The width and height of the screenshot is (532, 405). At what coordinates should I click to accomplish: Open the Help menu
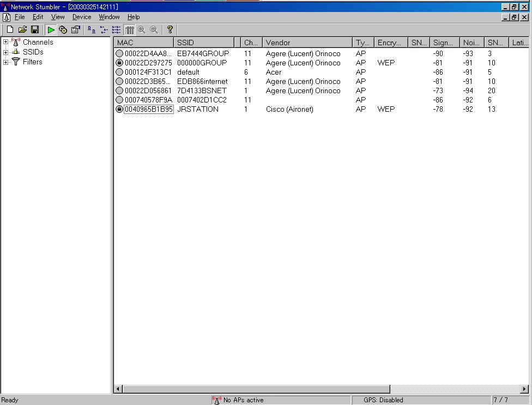click(x=134, y=17)
